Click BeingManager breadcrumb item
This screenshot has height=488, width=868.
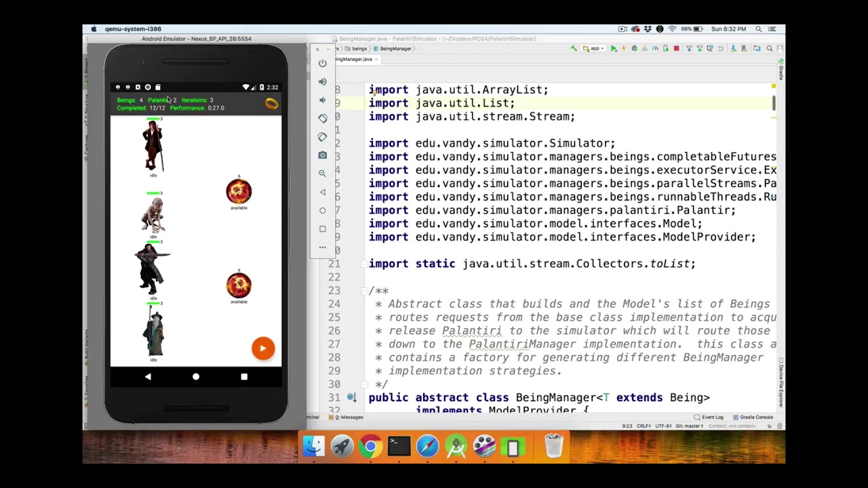pyautogui.click(x=393, y=49)
